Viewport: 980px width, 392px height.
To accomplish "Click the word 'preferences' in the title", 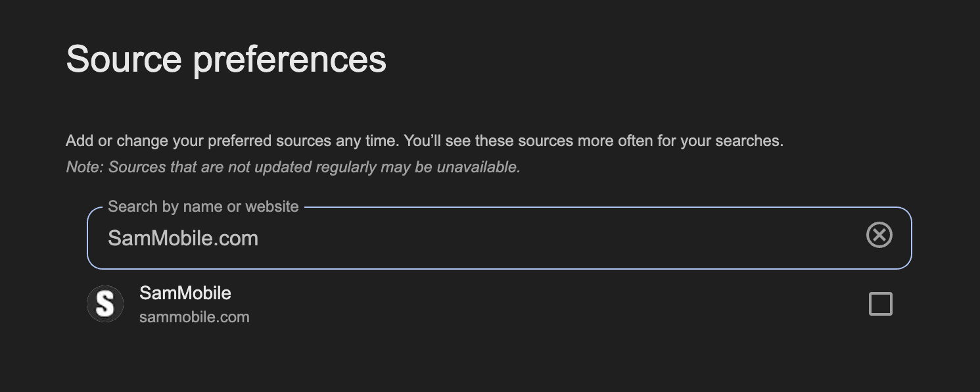I will pyautogui.click(x=289, y=59).
